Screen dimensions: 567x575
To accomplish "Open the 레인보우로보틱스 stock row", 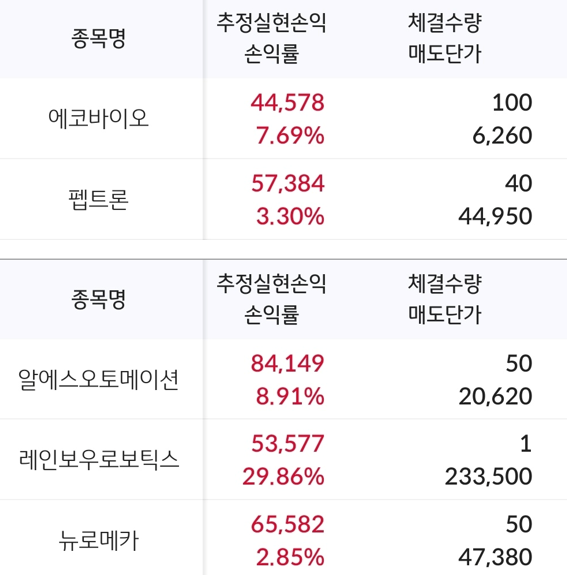I will [x=284, y=459].
